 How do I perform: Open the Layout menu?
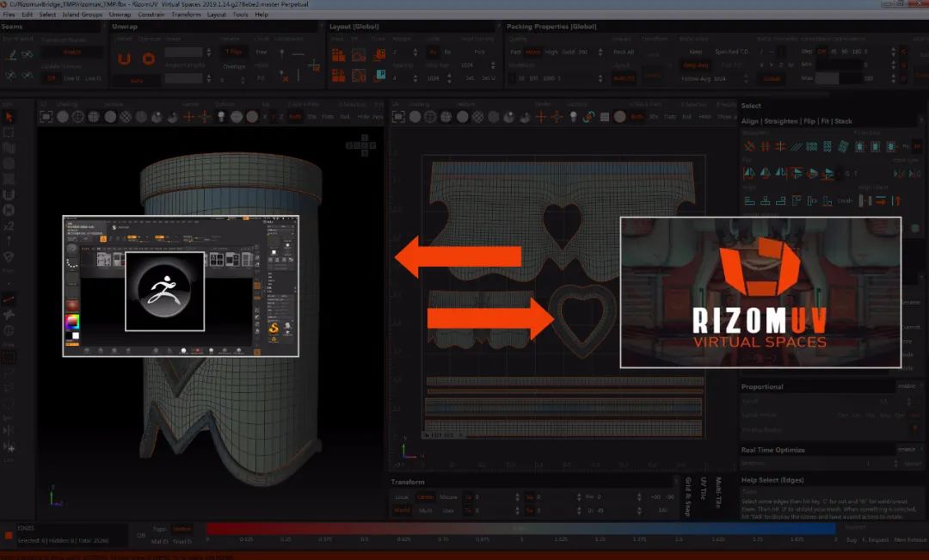coord(216,15)
